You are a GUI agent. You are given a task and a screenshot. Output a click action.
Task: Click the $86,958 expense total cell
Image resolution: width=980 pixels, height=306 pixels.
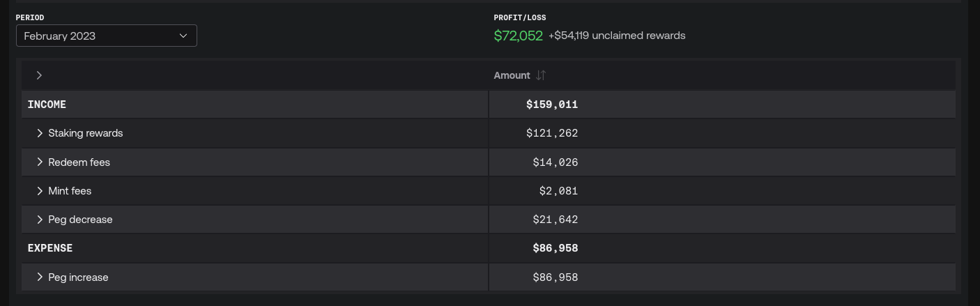click(556, 248)
